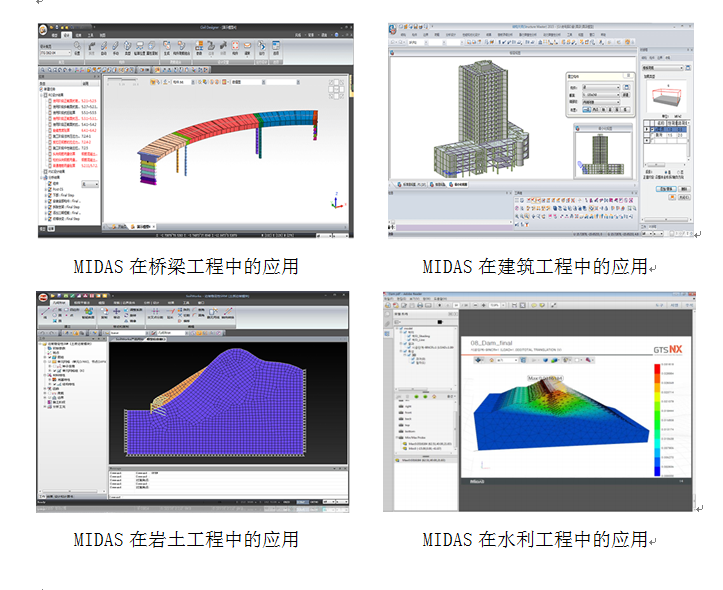Click the color legend bar in dam results
Viewport: 723px width, 590px height.
[656, 420]
